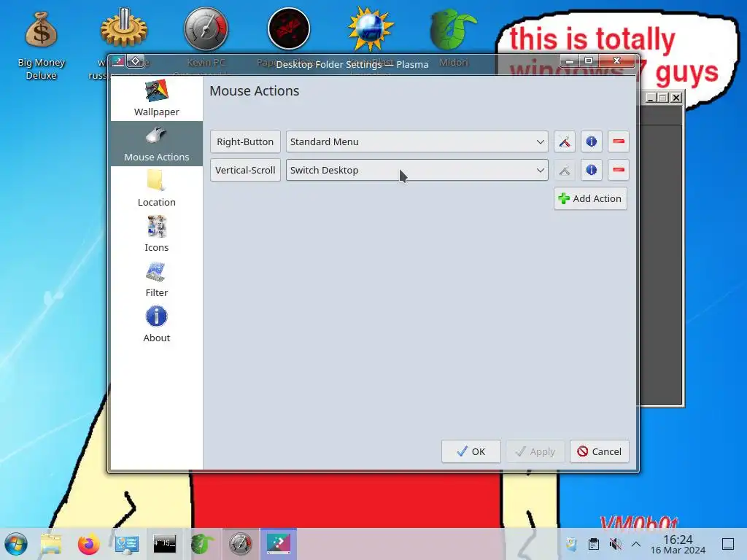Open the terminal from taskbar
747x560 pixels.
[x=164, y=544]
